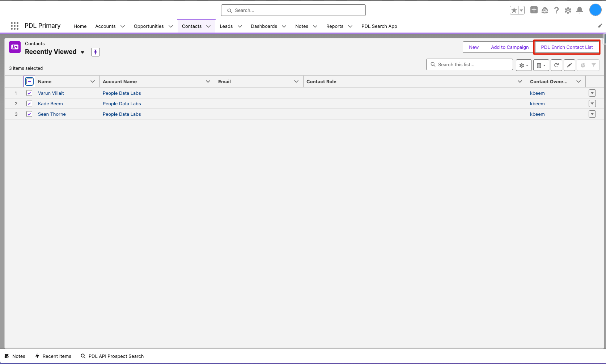Open the filters funnel icon
Screen dimensions: 606x364
coord(594,65)
